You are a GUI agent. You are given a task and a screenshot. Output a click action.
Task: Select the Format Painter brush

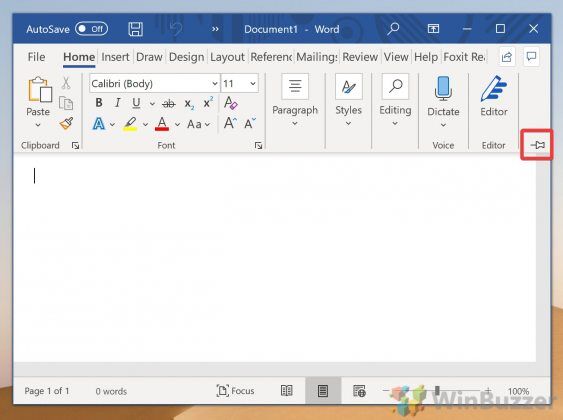(x=66, y=123)
